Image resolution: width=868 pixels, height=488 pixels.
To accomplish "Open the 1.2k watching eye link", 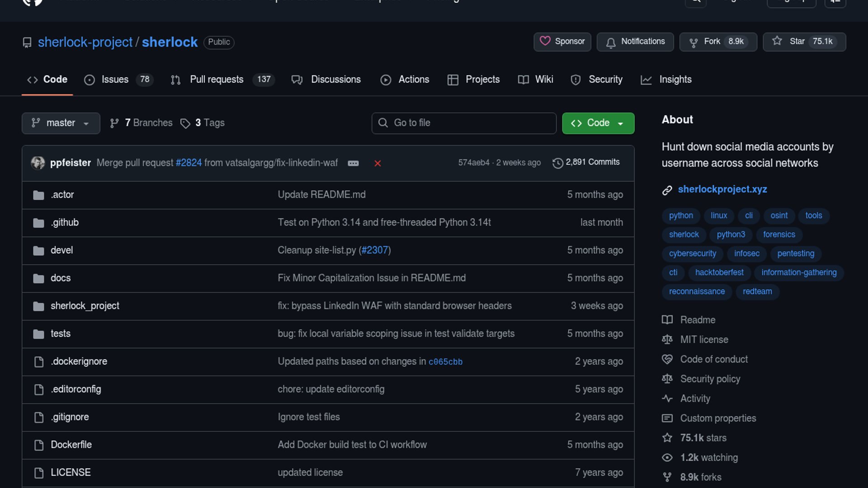I will pos(667,457).
